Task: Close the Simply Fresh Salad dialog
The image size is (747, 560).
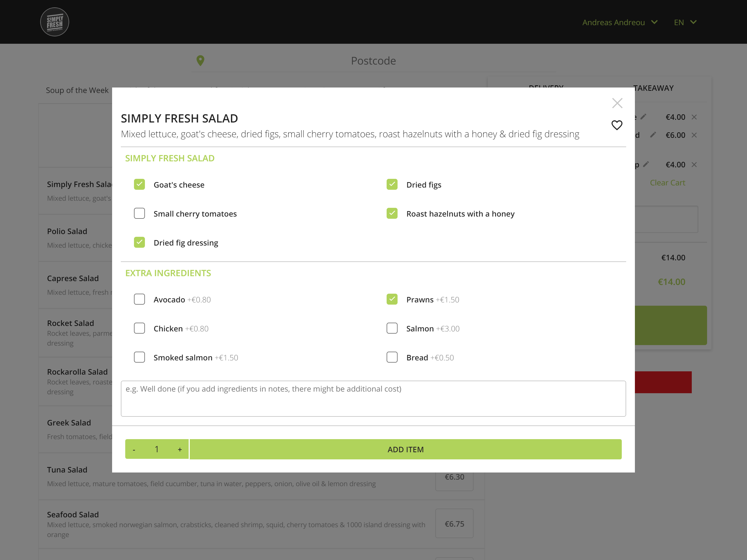Action: (617, 103)
